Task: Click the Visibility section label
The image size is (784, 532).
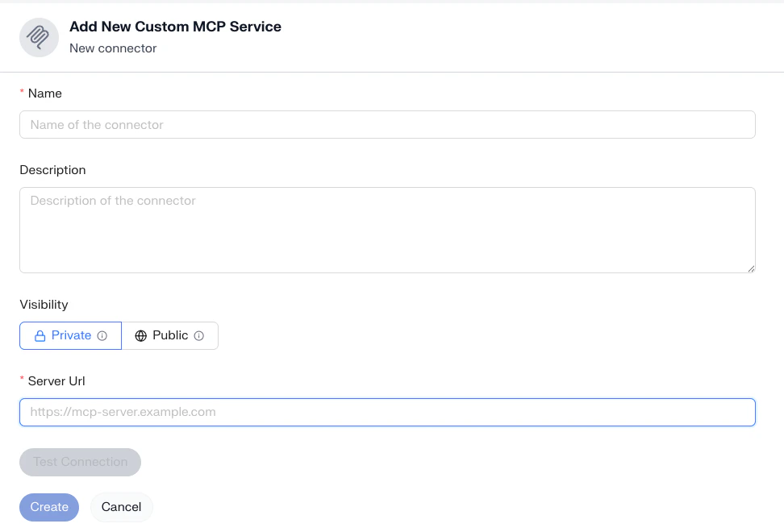Action: 44,305
